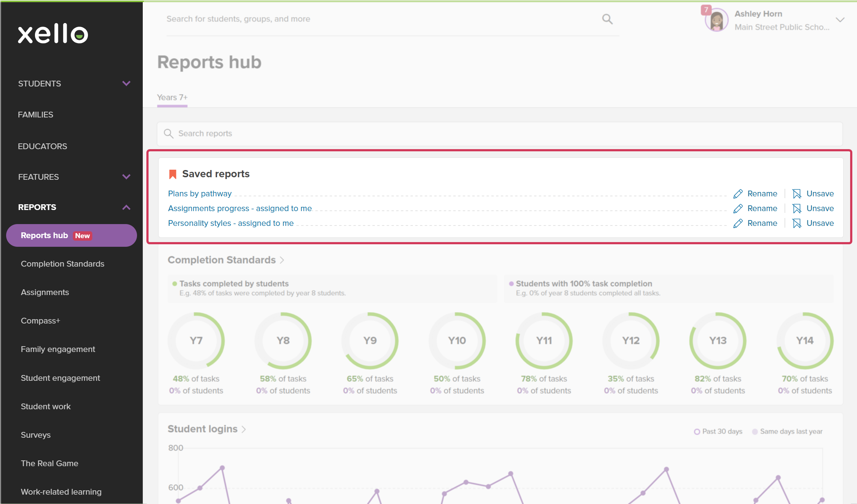Toggle the Same days last year legend marker
Screen dimensions: 857x504
755,432
